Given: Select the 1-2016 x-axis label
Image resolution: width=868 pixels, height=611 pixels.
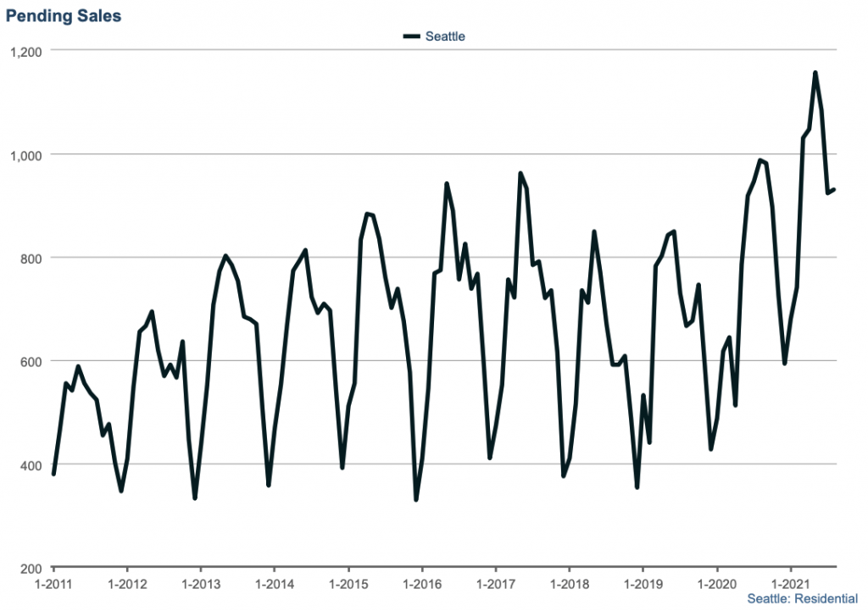Looking at the screenshot, I should pyautogui.click(x=421, y=585).
